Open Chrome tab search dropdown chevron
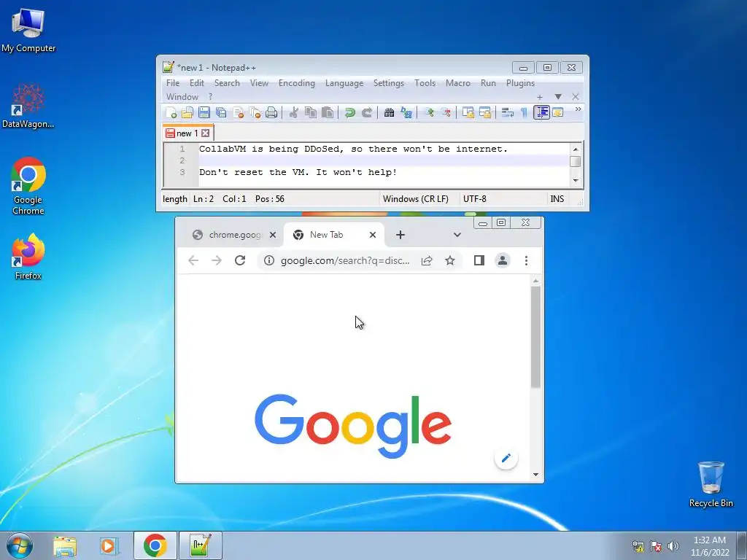The width and height of the screenshot is (747, 560). tap(457, 235)
